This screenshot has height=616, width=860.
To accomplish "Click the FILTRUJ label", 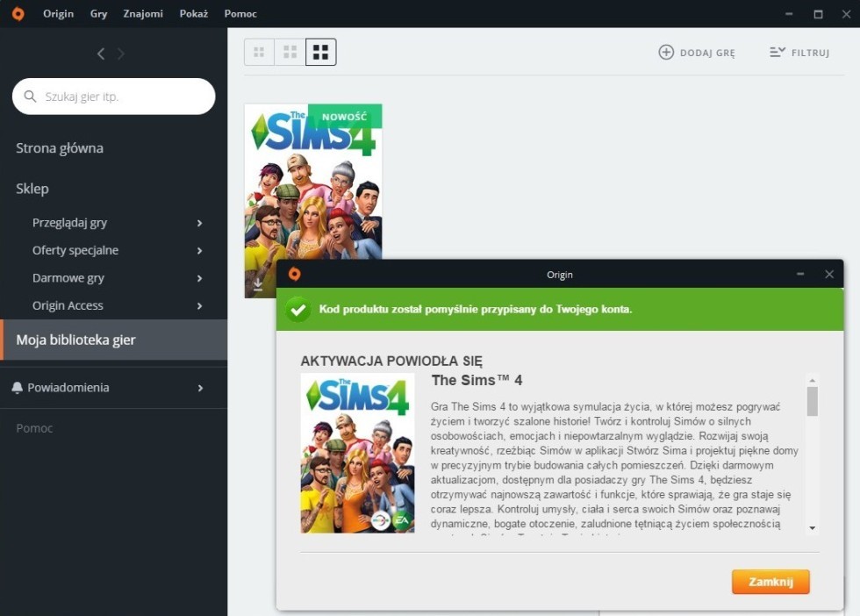I will pyautogui.click(x=810, y=53).
